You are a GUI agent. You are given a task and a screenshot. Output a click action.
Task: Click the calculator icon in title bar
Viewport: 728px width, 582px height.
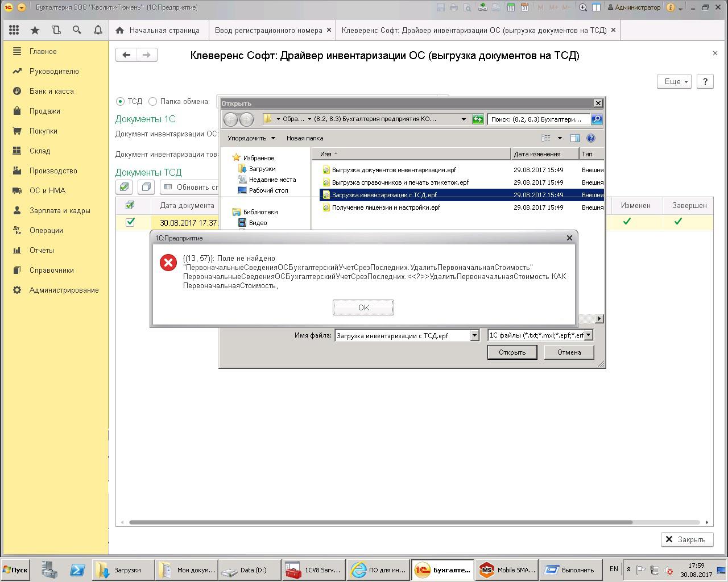point(511,7)
